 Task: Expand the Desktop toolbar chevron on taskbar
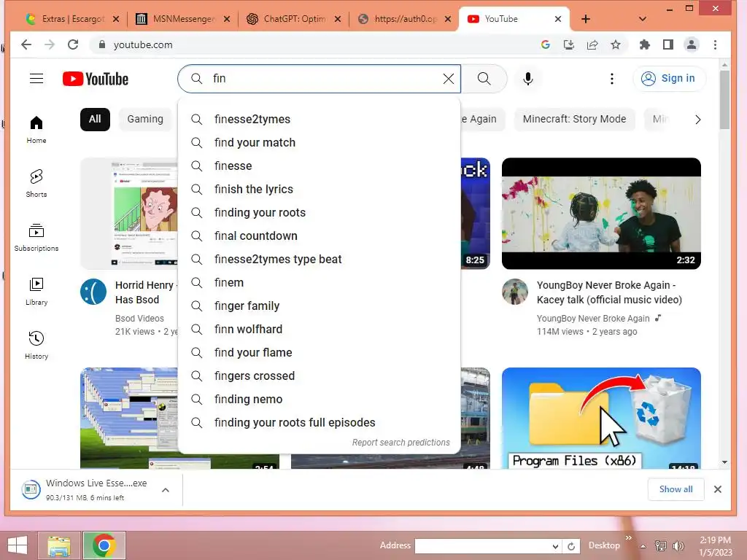(x=628, y=538)
